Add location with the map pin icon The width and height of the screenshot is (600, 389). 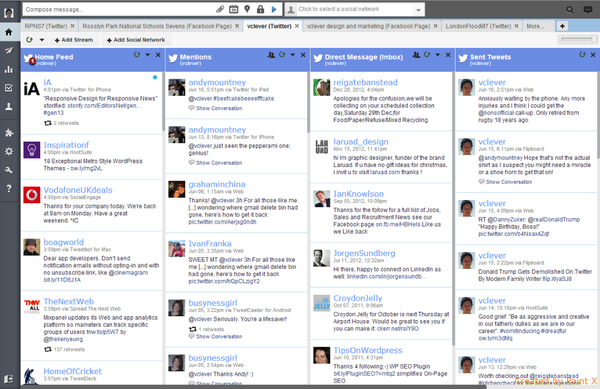coord(247,9)
